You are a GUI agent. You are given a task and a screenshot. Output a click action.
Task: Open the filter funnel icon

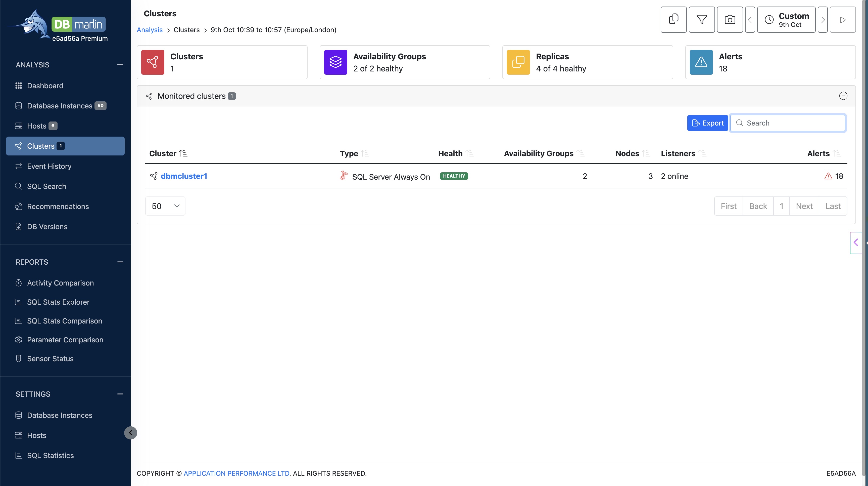pyautogui.click(x=702, y=20)
